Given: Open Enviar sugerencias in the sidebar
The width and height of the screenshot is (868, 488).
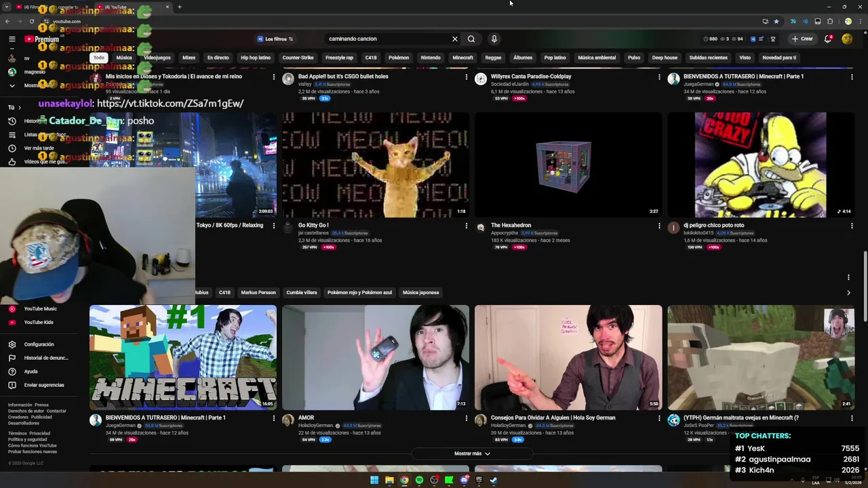Looking at the screenshot, I should click(x=43, y=385).
